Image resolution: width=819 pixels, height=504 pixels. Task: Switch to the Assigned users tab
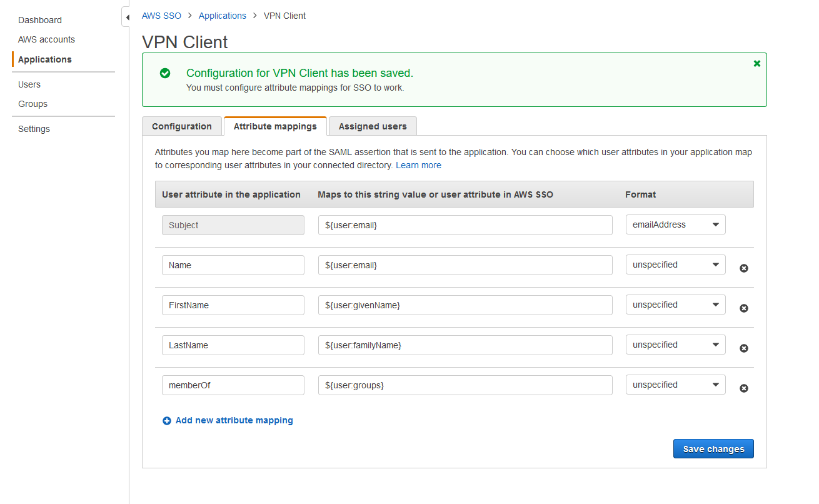(x=372, y=126)
